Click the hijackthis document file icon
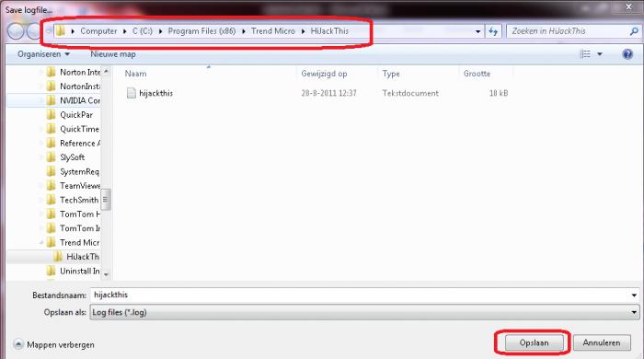This screenshot has height=359, width=644. click(x=131, y=93)
